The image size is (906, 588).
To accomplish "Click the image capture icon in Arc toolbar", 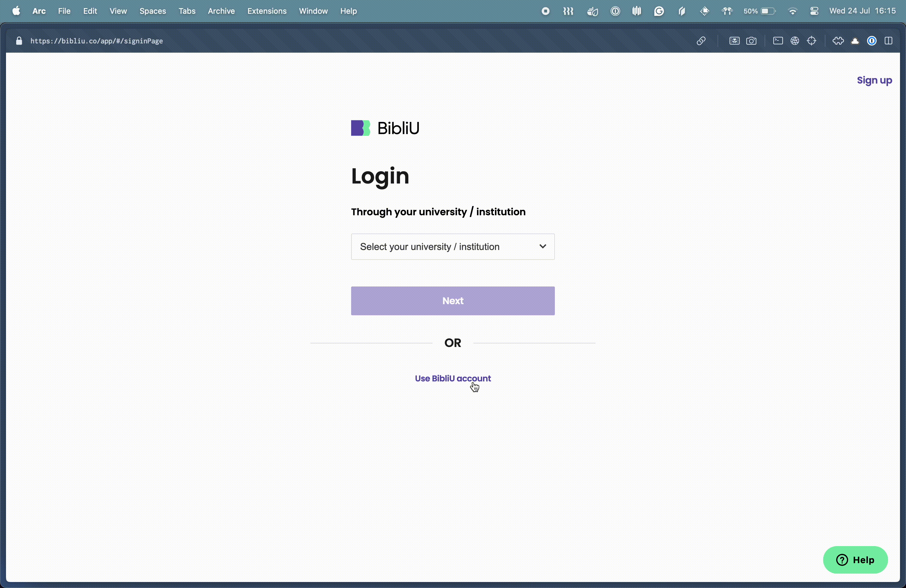I will [734, 41].
